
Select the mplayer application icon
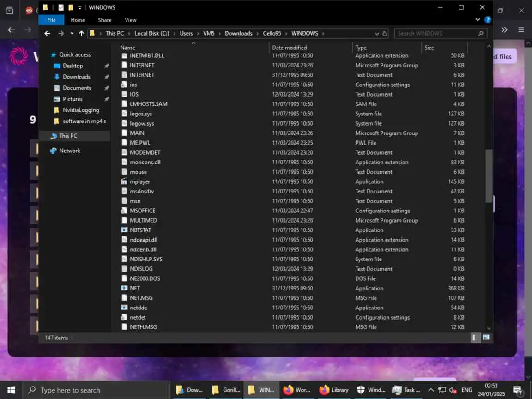point(124,181)
